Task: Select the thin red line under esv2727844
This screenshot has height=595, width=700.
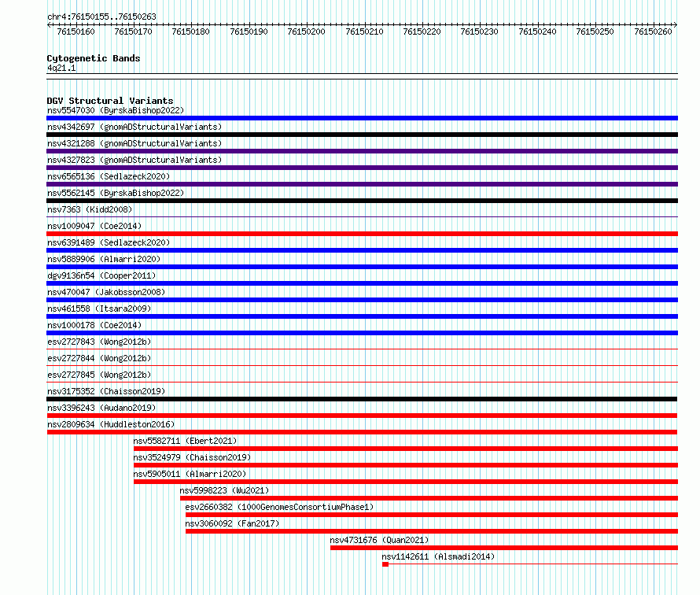Action: (362, 366)
